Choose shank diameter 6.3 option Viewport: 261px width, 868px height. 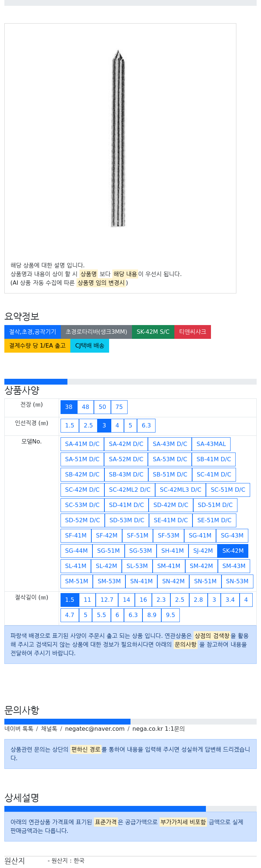(146, 425)
